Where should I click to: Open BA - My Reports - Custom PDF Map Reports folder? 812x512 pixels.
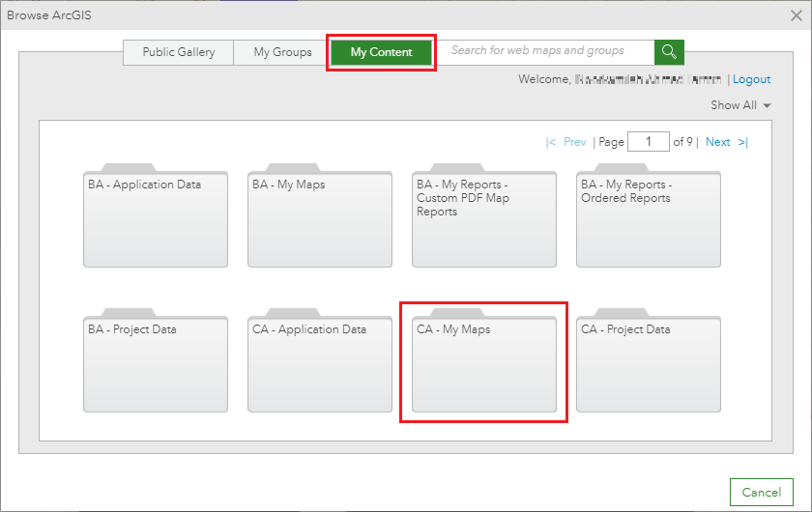[484, 215]
